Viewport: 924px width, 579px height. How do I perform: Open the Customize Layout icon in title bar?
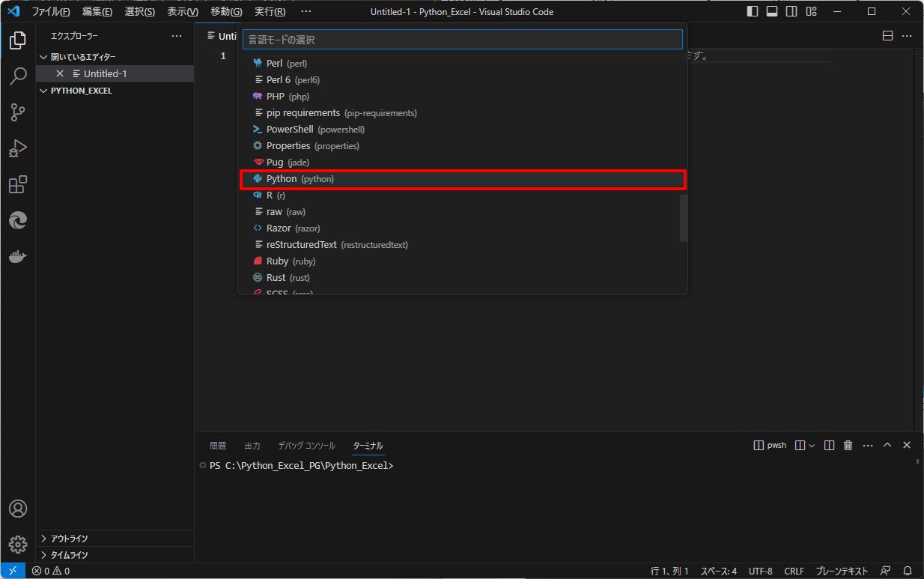(811, 11)
